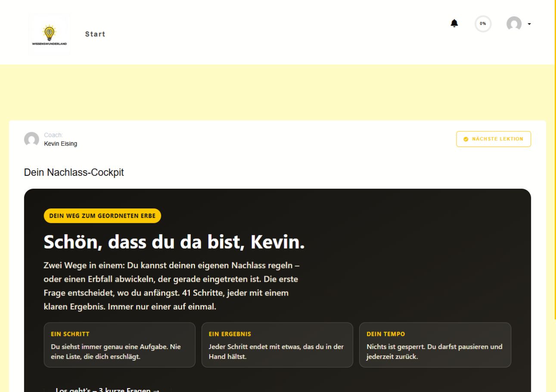
Task: Open the Ein Schritt card
Action: pyautogui.click(x=120, y=345)
